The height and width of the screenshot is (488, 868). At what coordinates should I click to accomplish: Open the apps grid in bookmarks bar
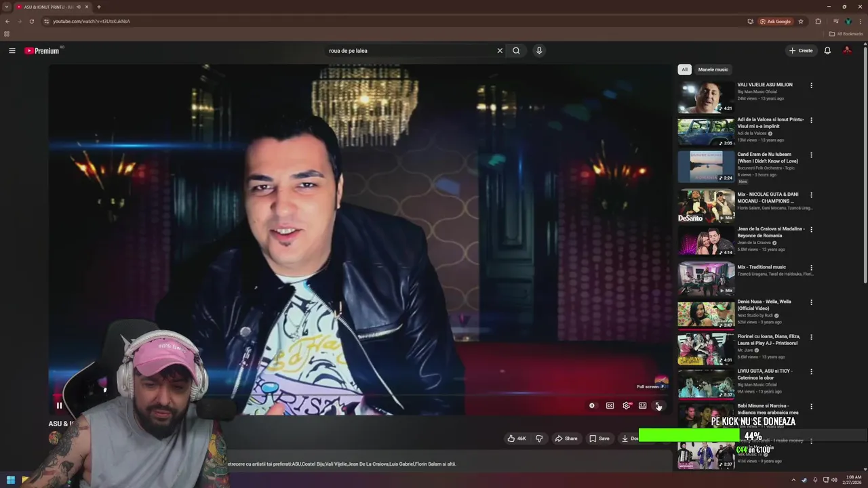pyautogui.click(x=7, y=34)
